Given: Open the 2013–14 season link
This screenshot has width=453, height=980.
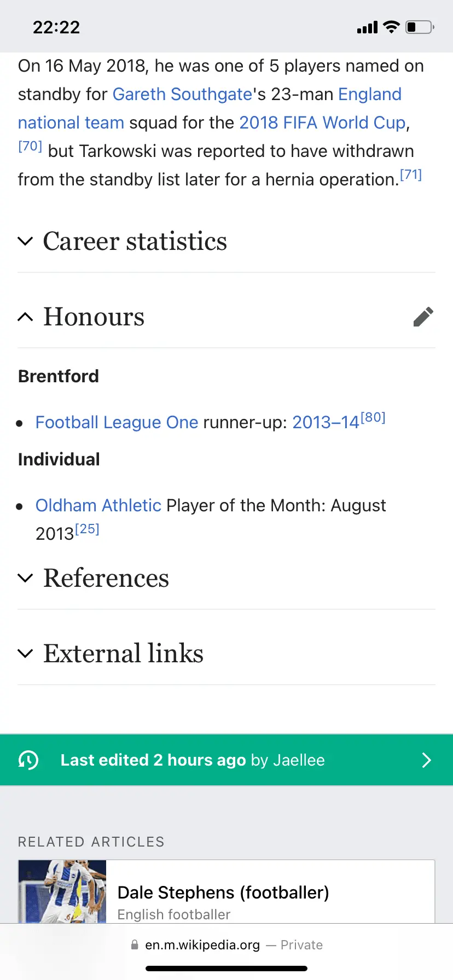Looking at the screenshot, I should pos(326,422).
